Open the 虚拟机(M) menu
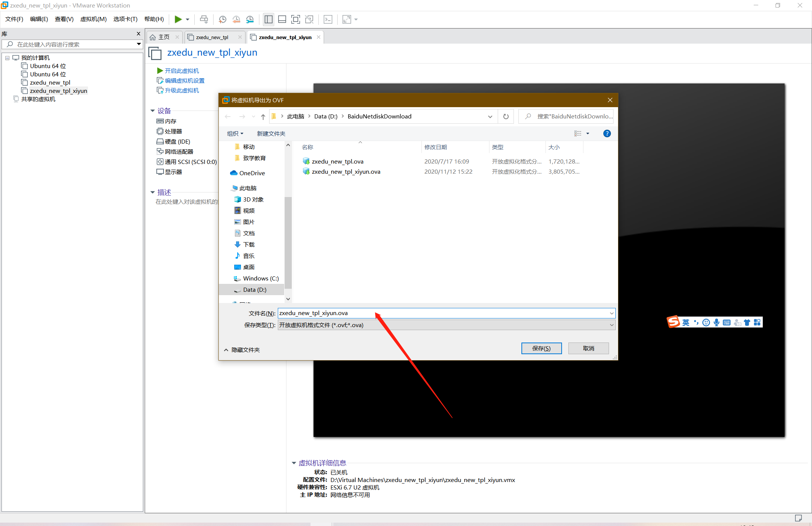Screen dimensions: 812x526 click(x=93, y=19)
